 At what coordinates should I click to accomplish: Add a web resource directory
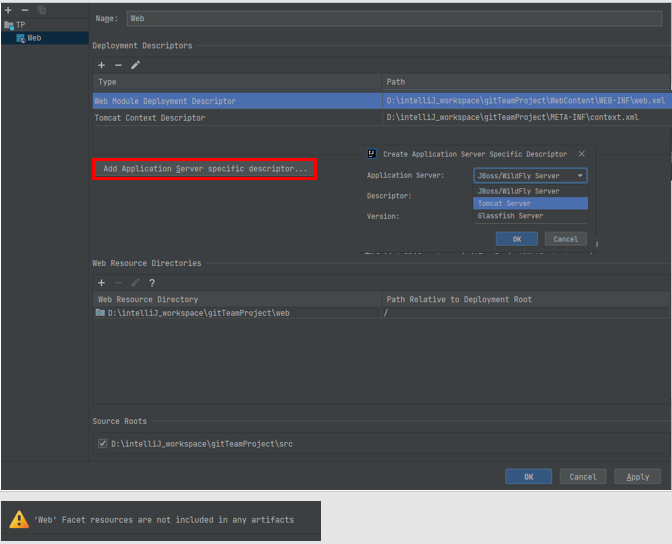pos(102,283)
